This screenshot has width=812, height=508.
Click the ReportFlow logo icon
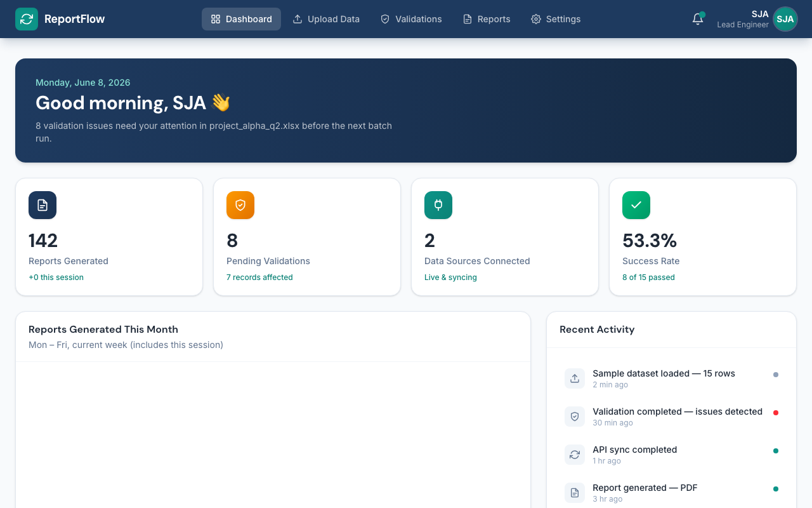(x=27, y=19)
